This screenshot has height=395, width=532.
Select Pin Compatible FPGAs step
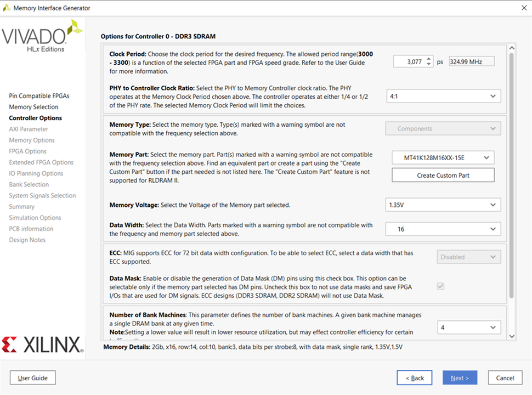pyautogui.click(x=39, y=96)
